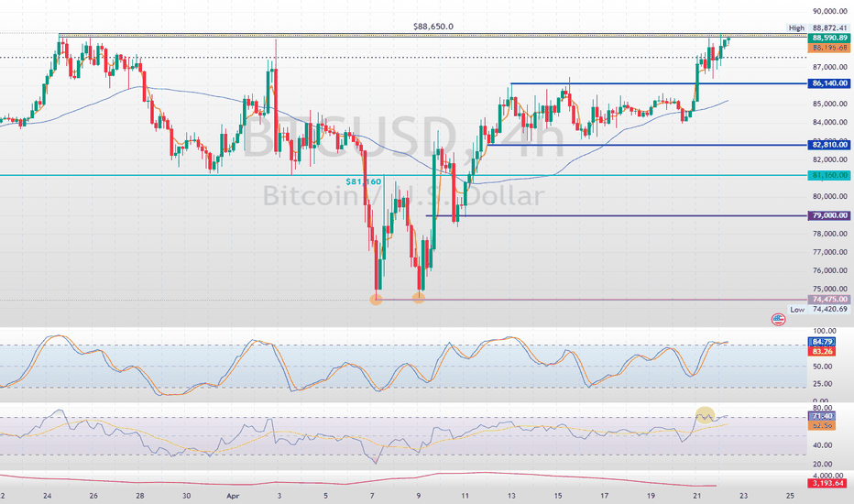Click the red 3,193.64 indicator value
Image resolution: width=854 pixels, height=504 pixels.
(827, 483)
